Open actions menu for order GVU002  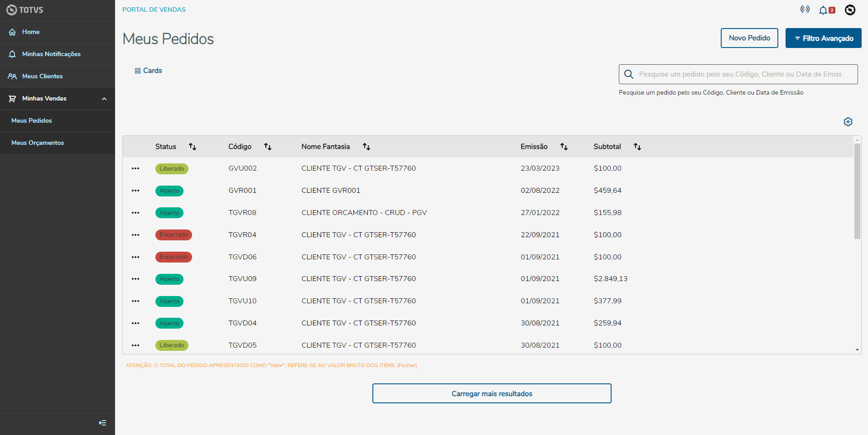(135, 168)
